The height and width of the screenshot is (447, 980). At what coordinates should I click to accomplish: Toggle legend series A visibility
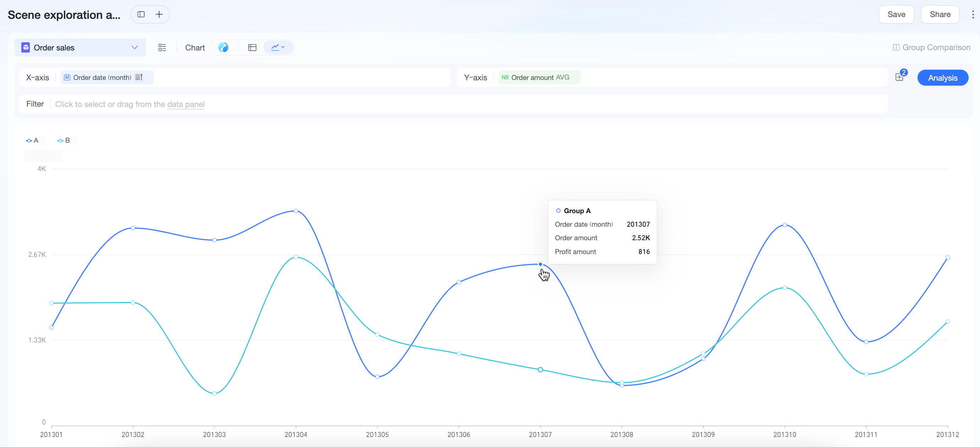pos(32,140)
